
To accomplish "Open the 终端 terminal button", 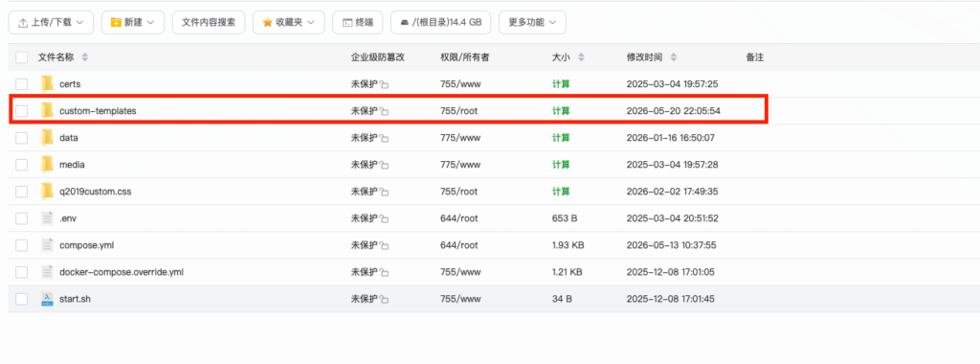I will click(x=358, y=23).
